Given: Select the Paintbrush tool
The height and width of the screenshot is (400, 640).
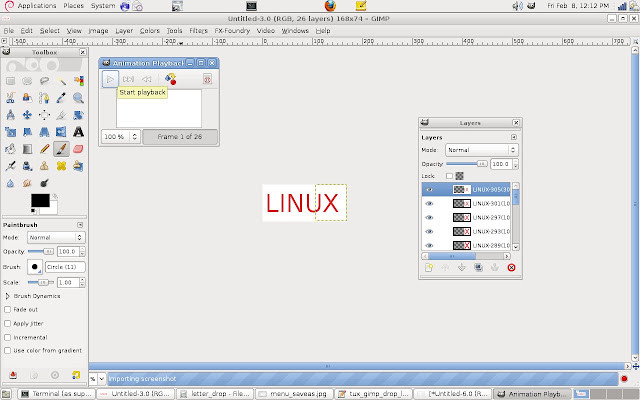Looking at the screenshot, I should [x=61, y=149].
